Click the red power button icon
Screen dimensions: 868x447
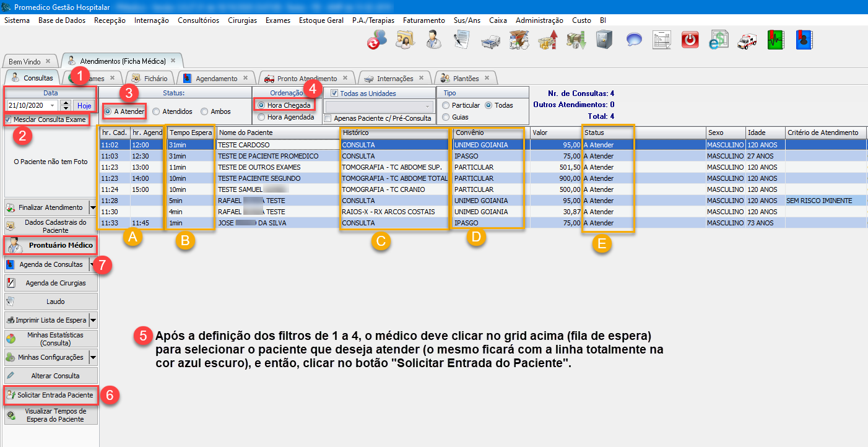coord(690,40)
